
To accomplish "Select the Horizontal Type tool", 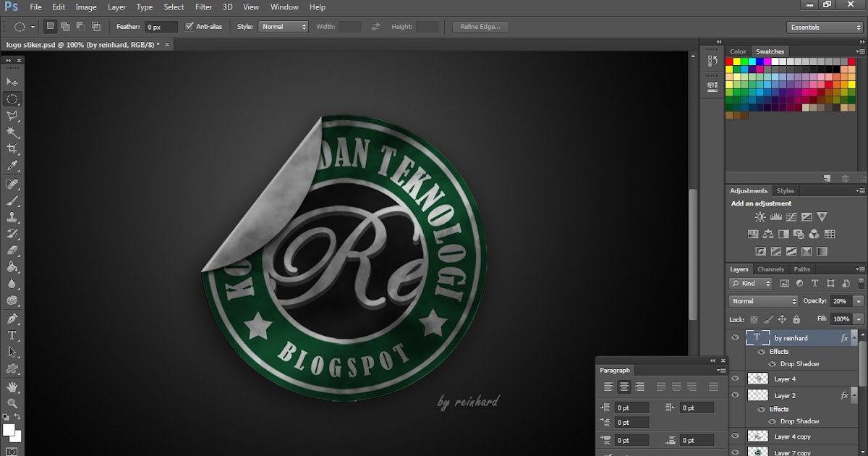I will coord(12,336).
